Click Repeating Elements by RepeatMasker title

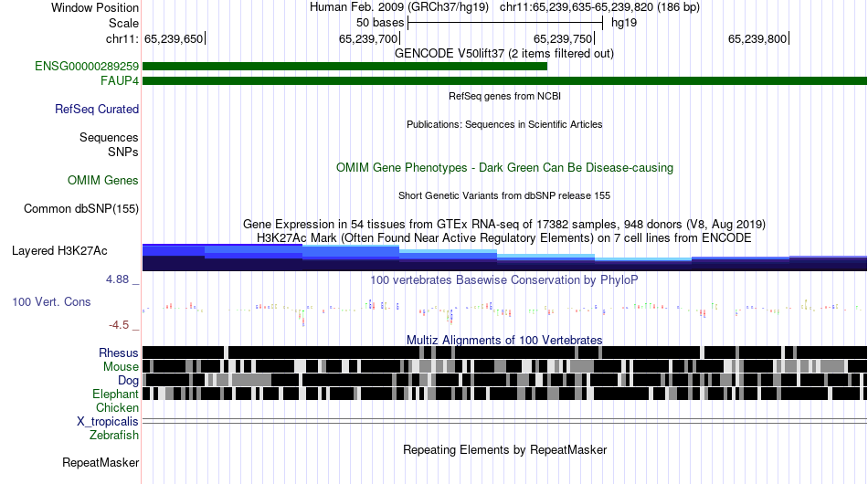(x=505, y=450)
